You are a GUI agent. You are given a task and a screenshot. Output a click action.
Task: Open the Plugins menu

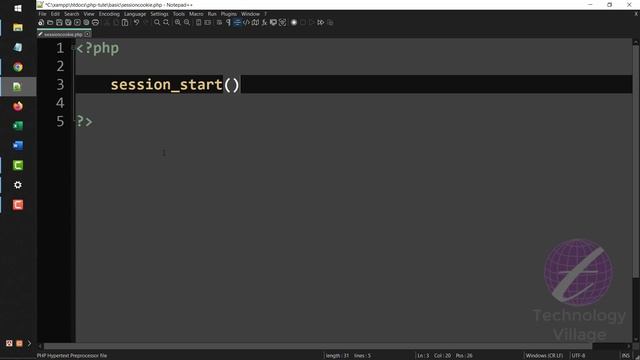click(229, 14)
